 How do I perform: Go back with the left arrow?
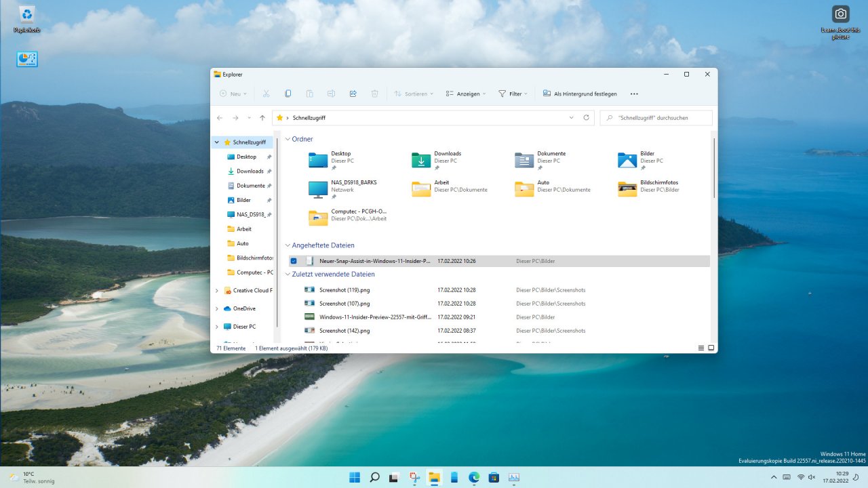tap(219, 118)
